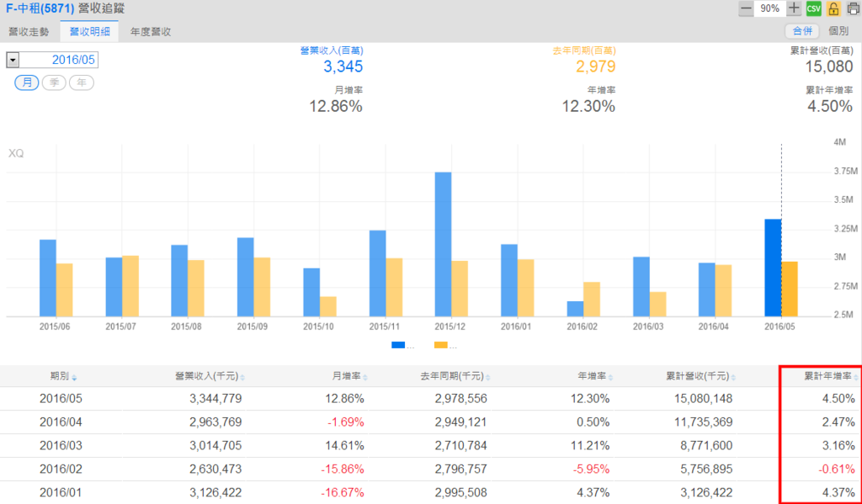Click last-year value 2,710,784
The image size is (862, 504).
[460, 445]
